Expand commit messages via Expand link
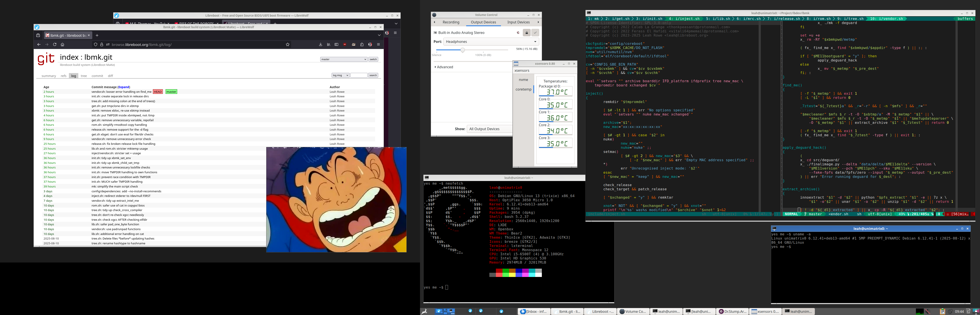Viewport: 980px width, 315px height. coord(124,87)
